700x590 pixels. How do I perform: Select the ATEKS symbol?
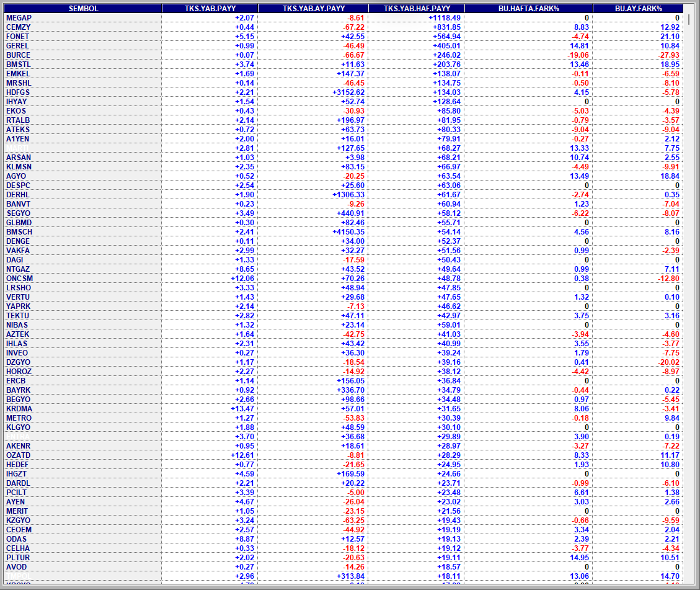coord(18,130)
